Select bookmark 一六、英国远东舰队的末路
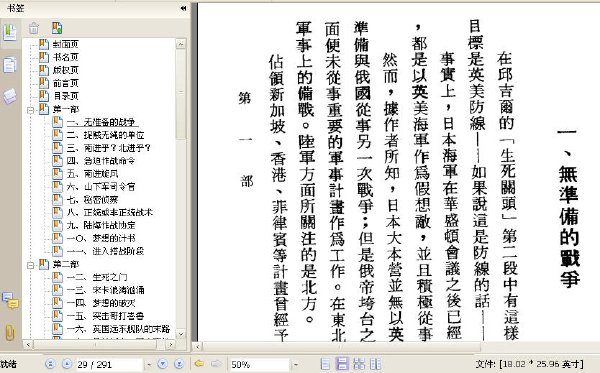The width and height of the screenshot is (600, 373). (118, 329)
